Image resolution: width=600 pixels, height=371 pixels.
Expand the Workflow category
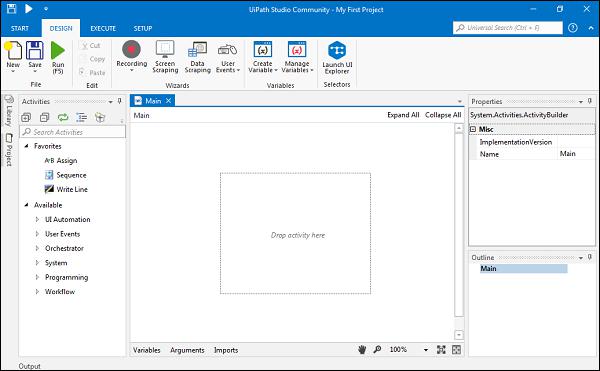[x=37, y=291]
